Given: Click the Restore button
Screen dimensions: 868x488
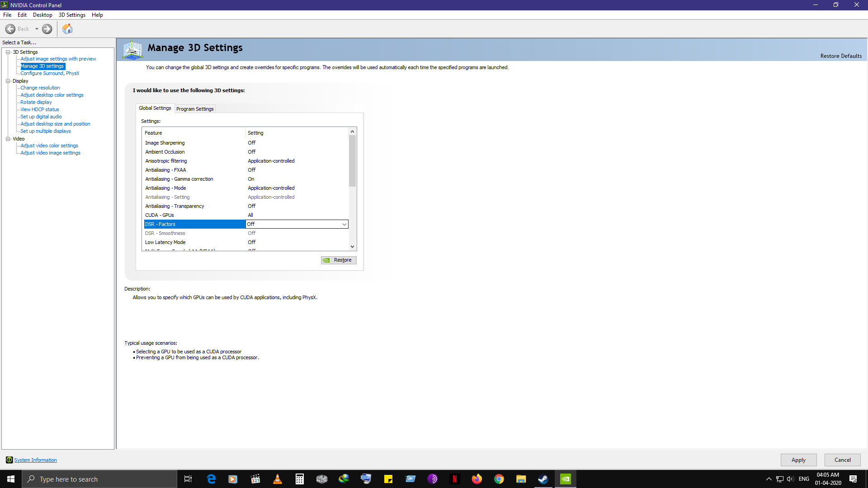Looking at the screenshot, I should pyautogui.click(x=339, y=260).
